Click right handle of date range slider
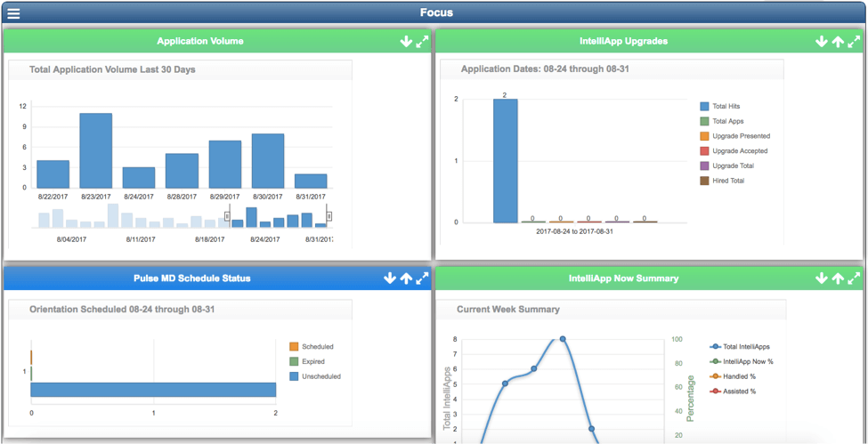Viewport: 868px width, 444px height. pyautogui.click(x=329, y=216)
